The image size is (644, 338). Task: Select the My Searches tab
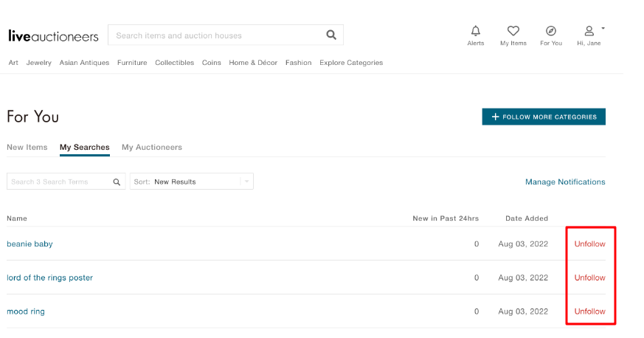pos(85,147)
